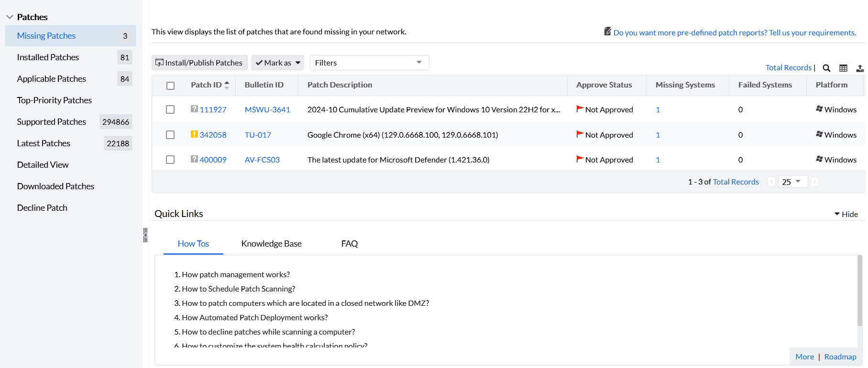
Task: Expand the Mark as dropdown
Action: 277,63
